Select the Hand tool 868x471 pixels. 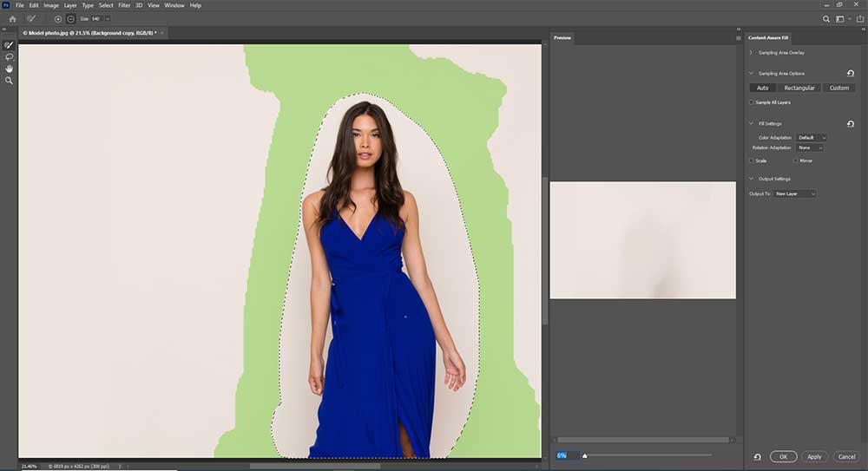click(9, 68)
